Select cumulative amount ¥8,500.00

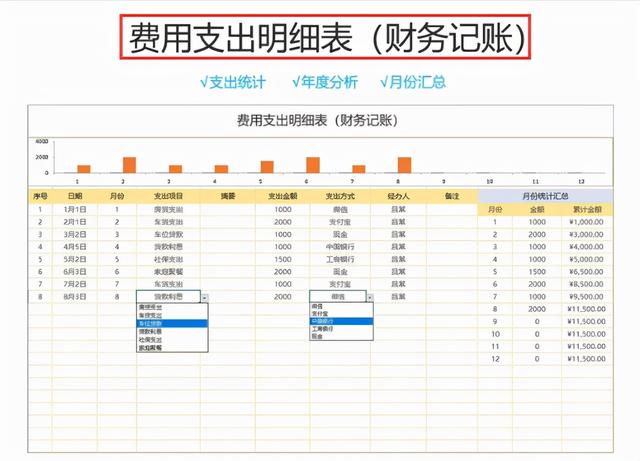point(587,284)
